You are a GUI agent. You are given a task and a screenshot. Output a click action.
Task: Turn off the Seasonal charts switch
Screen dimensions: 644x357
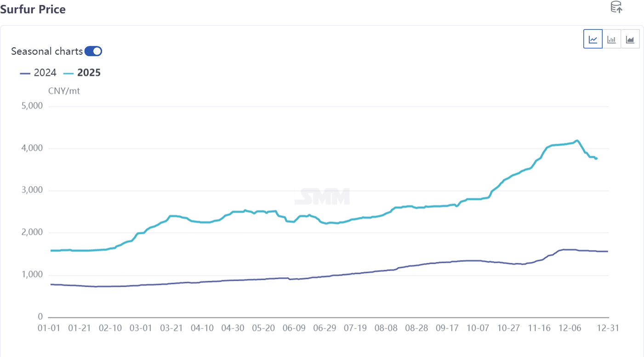tap(93, 51)
